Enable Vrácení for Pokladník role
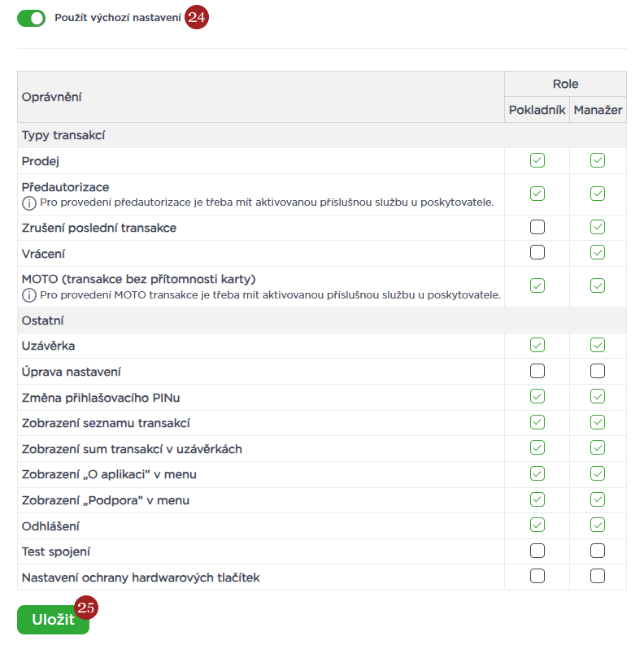 click(x=537, y=253)
